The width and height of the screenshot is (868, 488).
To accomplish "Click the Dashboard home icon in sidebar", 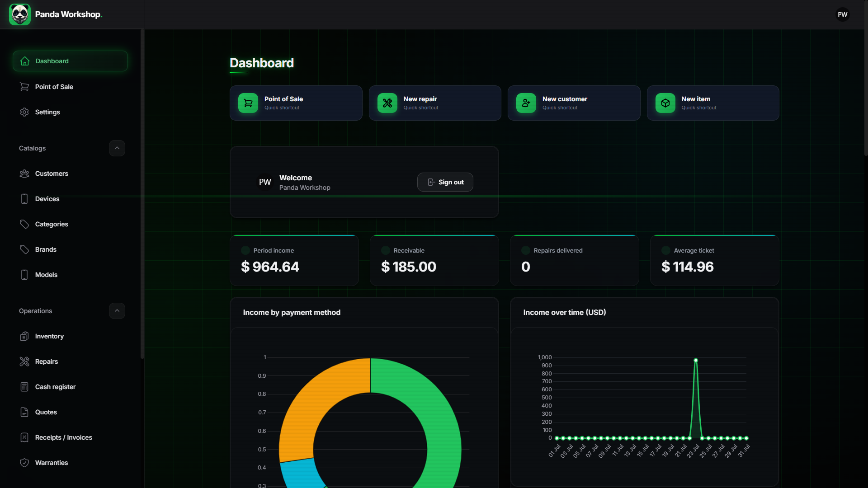I will (x=25, y=61).
